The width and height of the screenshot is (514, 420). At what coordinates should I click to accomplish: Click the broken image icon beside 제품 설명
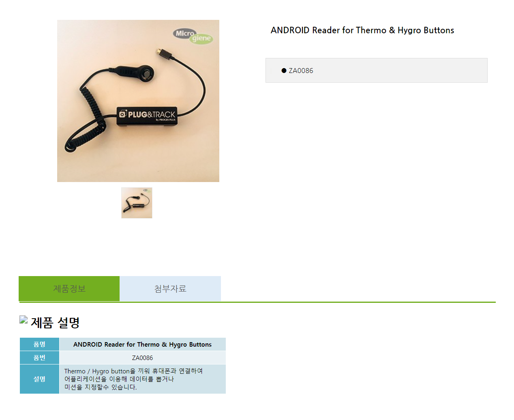pos(24,320)
